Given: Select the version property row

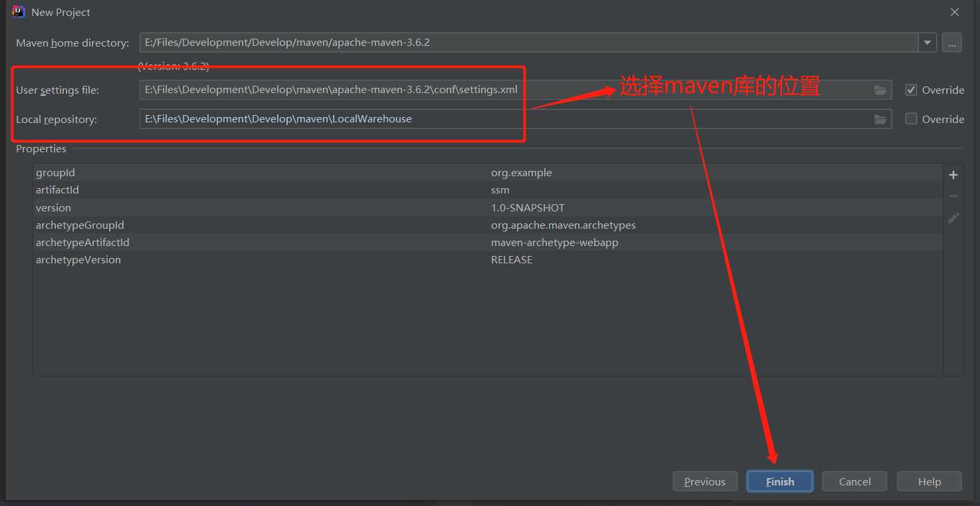Looking at the screenshot, I should (488, 207).
